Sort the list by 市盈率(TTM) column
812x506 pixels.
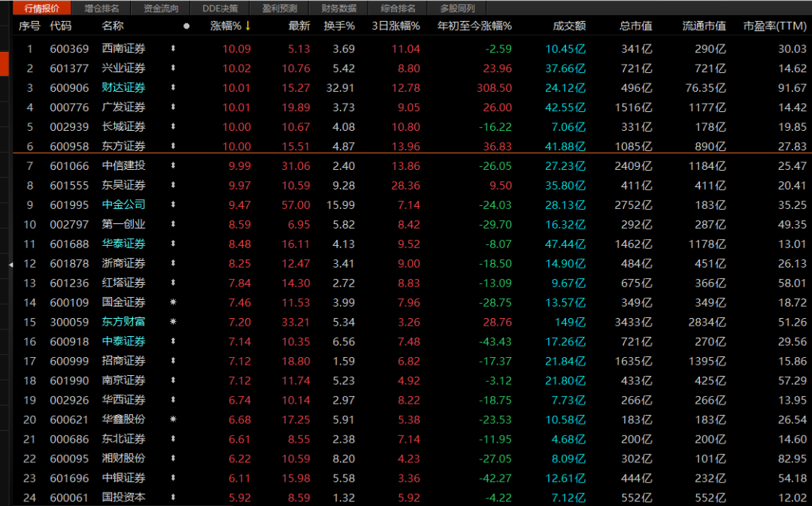click(774, 26)
